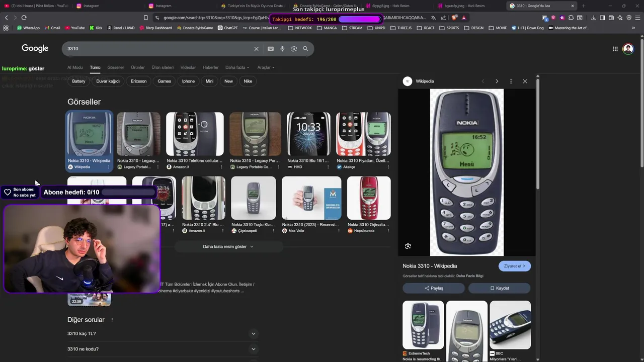The height and width of the screenshot is (362, 644).
Task: Go back with browser back arrow
Action: point(7,18)
